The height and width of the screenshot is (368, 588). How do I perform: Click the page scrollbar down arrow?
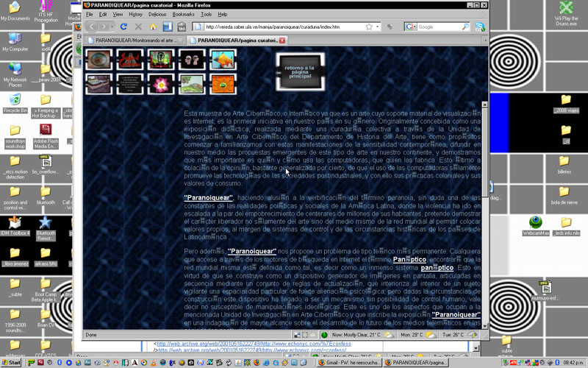[x=485, y=326]
